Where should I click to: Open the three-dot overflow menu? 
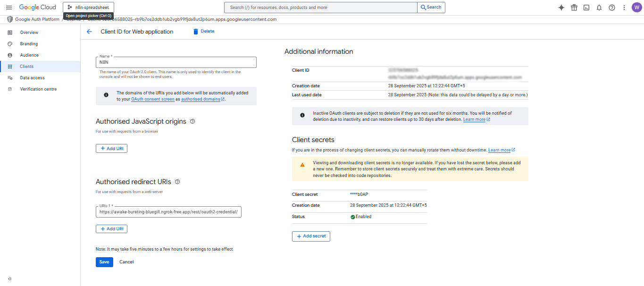coord(623,7)
